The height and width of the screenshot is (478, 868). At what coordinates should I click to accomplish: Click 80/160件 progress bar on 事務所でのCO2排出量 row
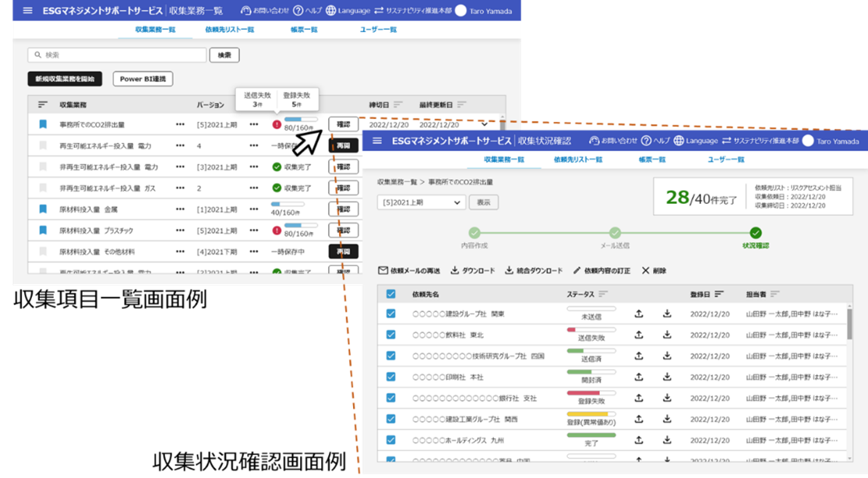(301, 119)
